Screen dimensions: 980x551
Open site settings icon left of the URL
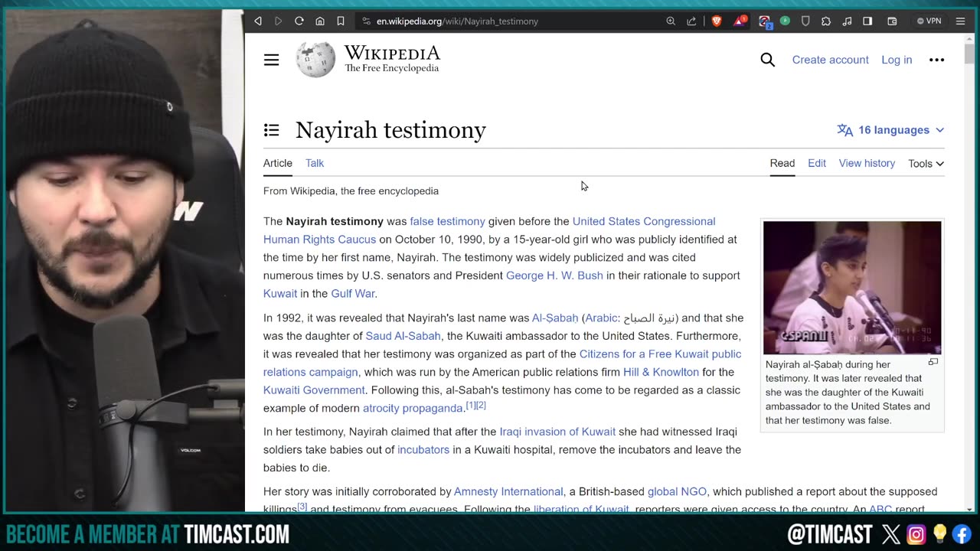pyautogui.click(x=366, y=21)
